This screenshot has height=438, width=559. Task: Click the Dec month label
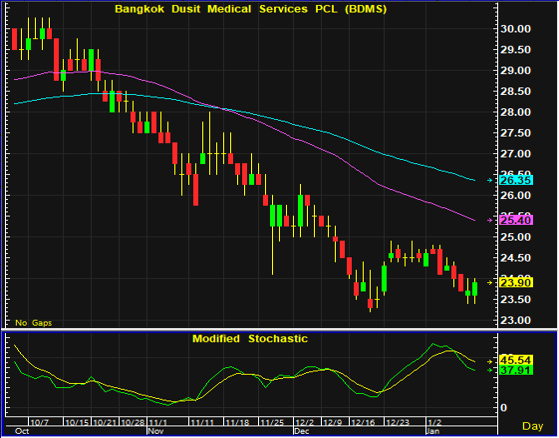[x=302, y=431]
